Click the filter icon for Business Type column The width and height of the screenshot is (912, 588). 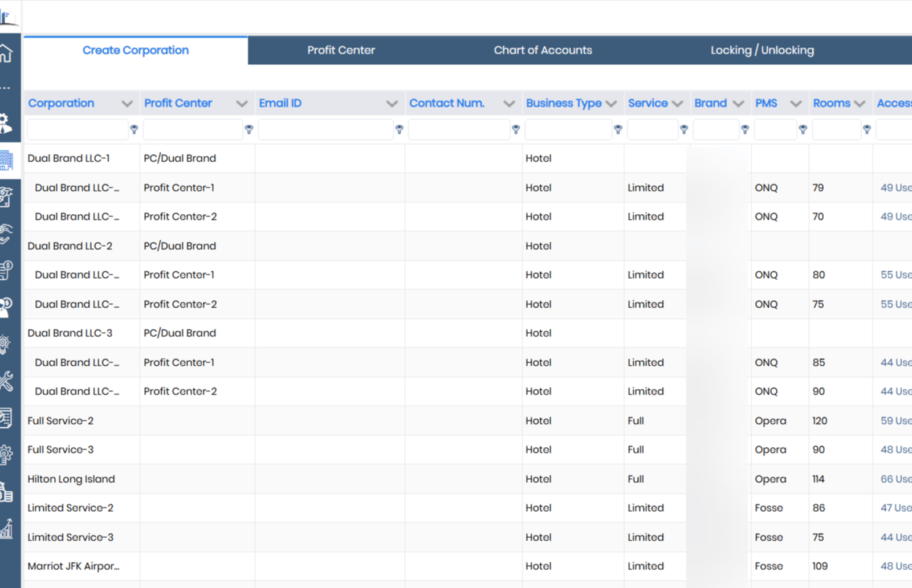[618, 130]
